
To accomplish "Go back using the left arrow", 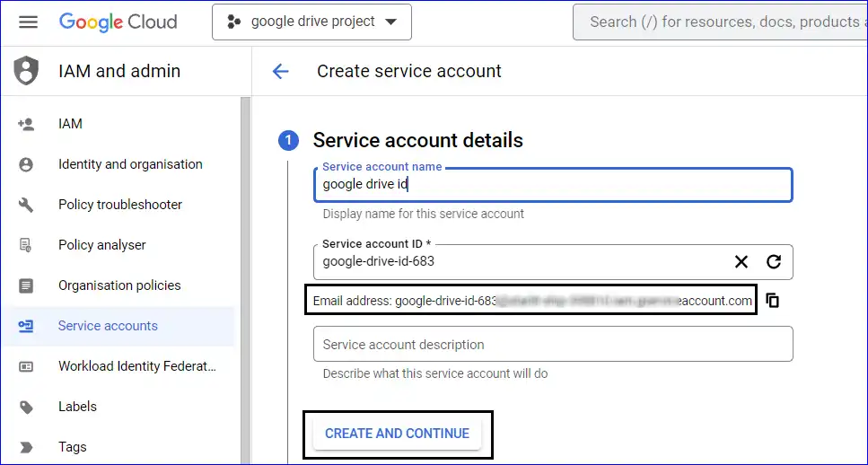I will point(281,72).
